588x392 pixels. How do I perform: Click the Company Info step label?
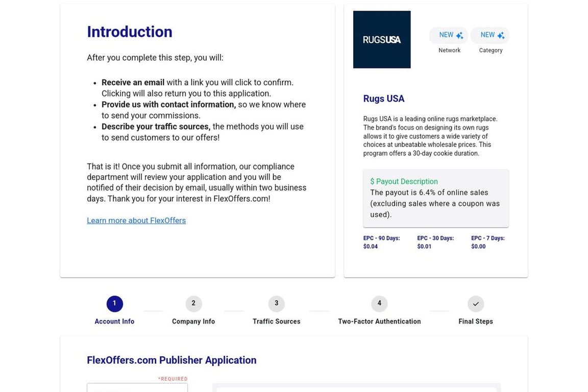pyautogui.click(x=193, y=322)
